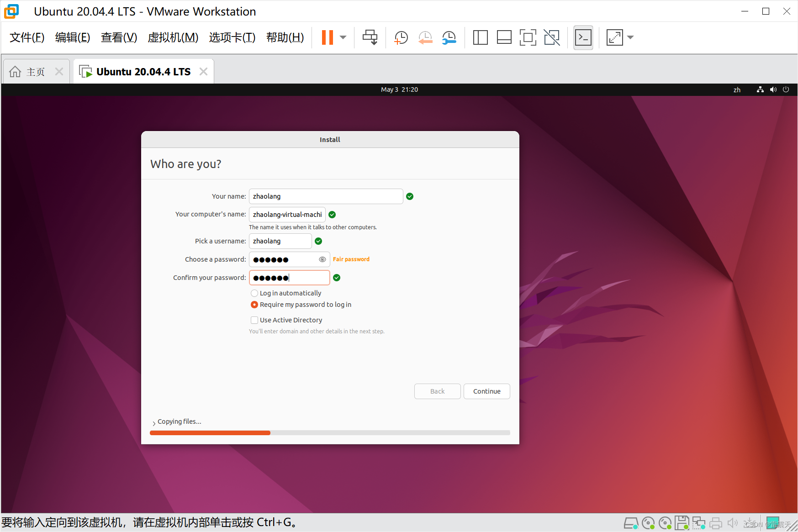
Task: Enter full screen mode
Action: click(x=528, y=37)
